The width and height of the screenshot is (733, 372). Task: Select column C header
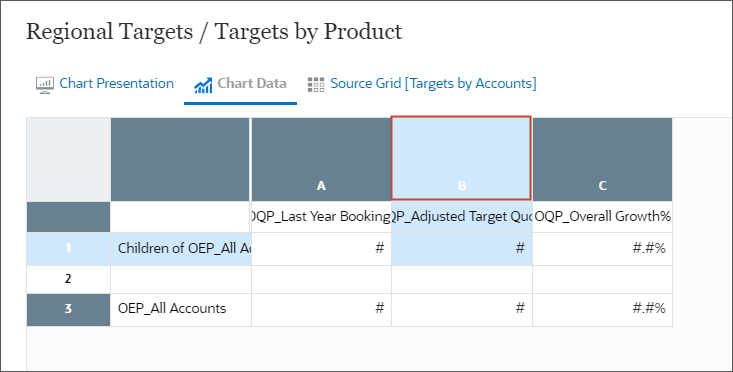pos(602,159)
